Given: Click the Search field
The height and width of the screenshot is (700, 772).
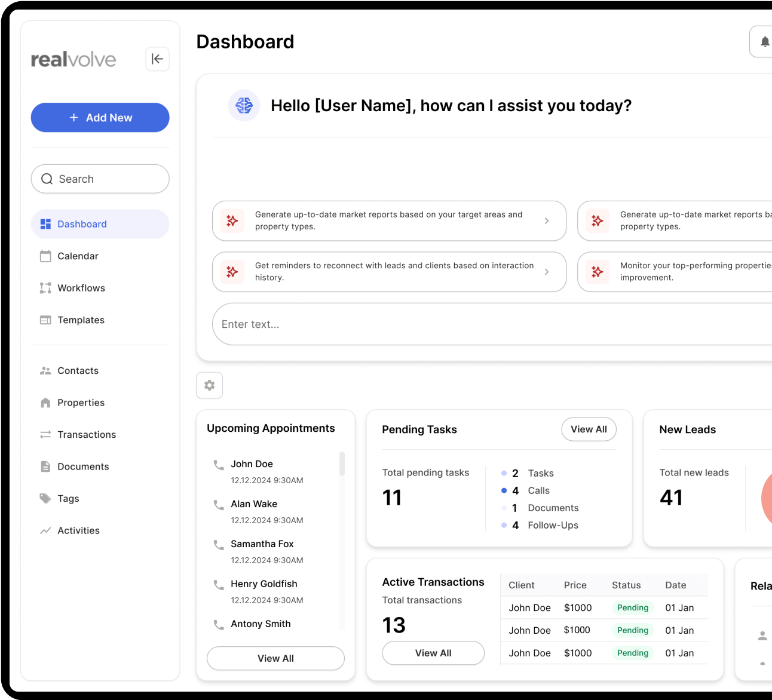Looking at the screenshot, I should tap(100, 179).
